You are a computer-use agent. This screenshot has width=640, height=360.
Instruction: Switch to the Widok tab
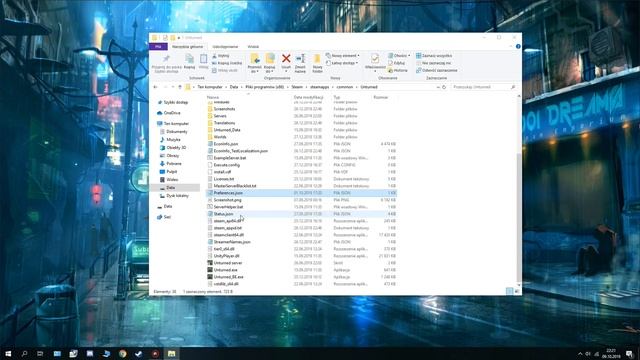tap(253, 47)
